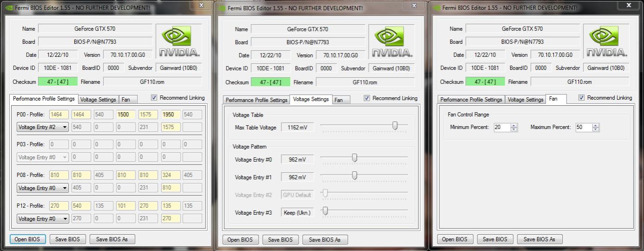
Task: Click the P08 profile field showing 324
Action: coord(171,176)
